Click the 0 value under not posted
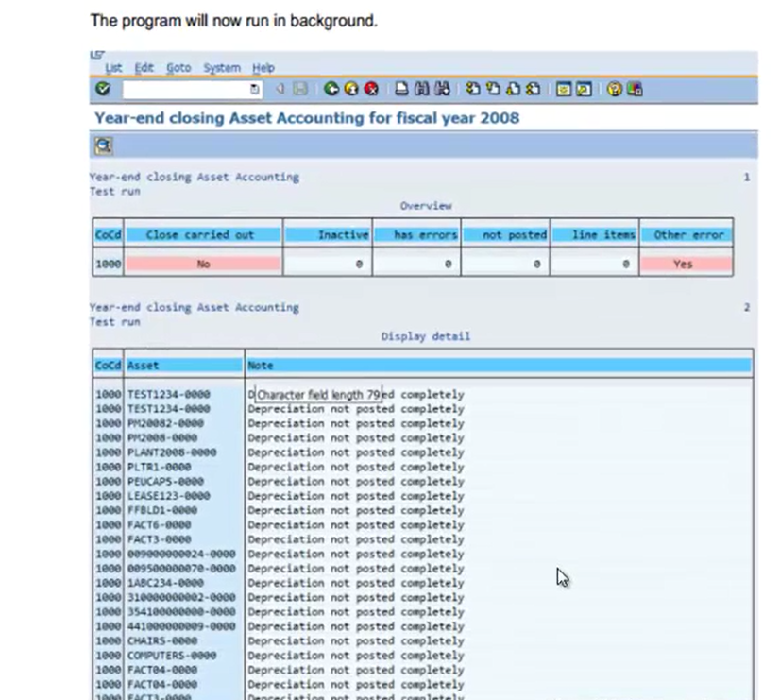Viewport: 780px width, 700px height. tap(536, 265)
